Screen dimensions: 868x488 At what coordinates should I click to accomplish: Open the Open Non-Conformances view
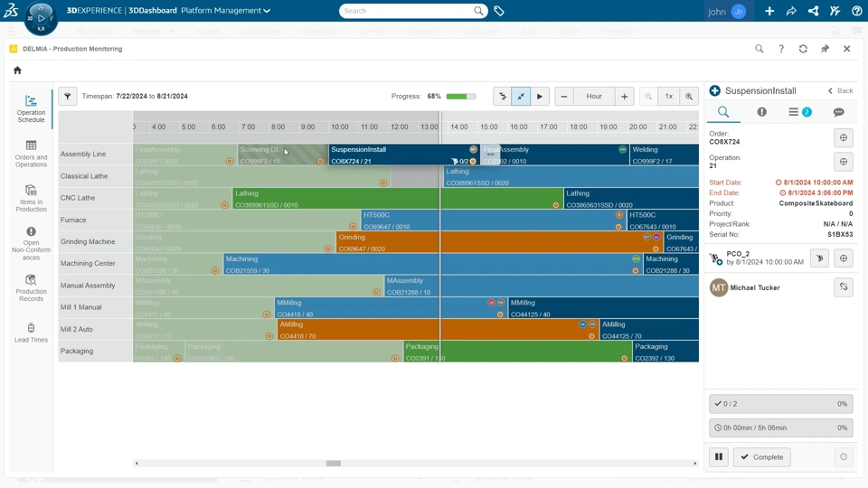(x=31, y=243)
